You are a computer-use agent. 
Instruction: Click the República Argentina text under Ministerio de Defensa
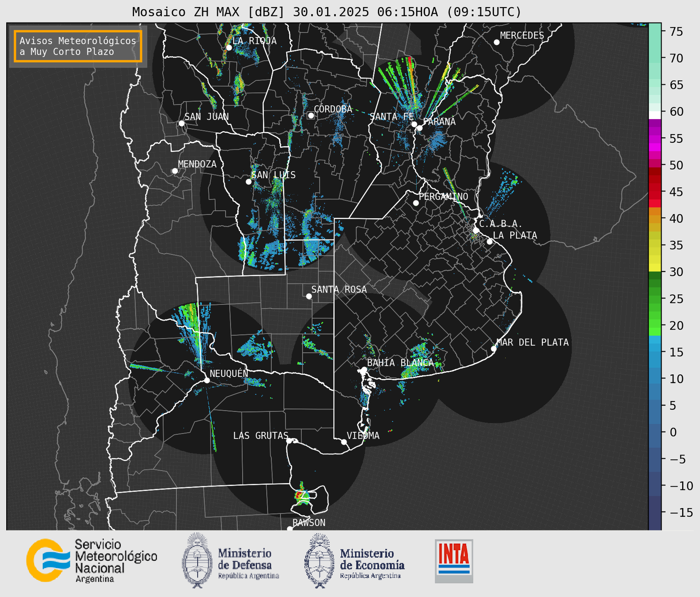click(x=249, y=576)
